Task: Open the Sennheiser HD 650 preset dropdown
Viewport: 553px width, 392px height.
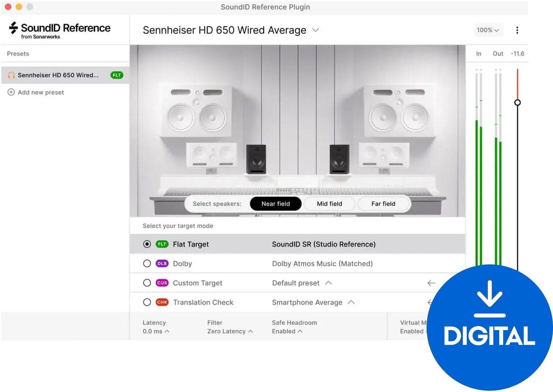Action: (315, 30)
